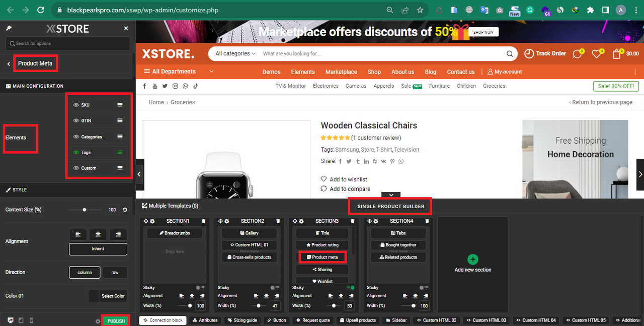644x326 pixels.
Task: Open SECTION2 gear settings icon
Action: tap(227, 221)
